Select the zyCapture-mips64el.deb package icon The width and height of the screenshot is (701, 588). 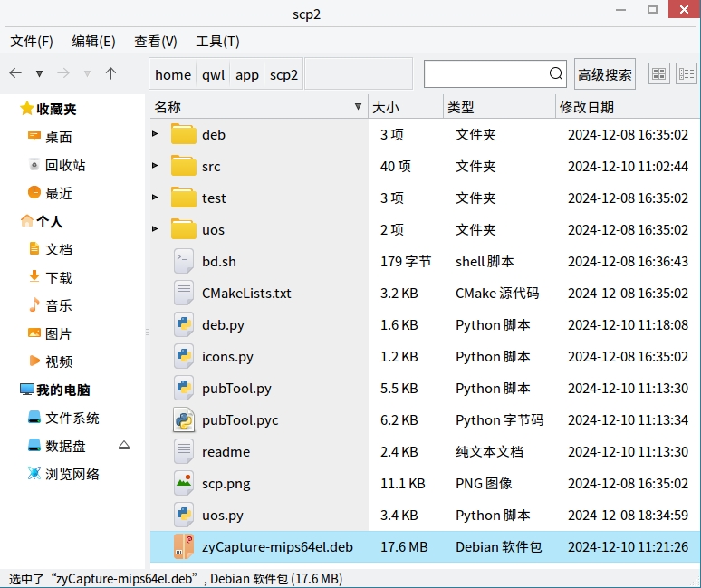184,546
